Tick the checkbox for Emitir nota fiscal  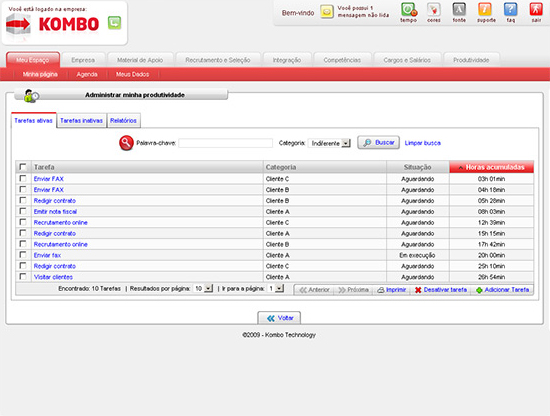[x=23, y=211]
